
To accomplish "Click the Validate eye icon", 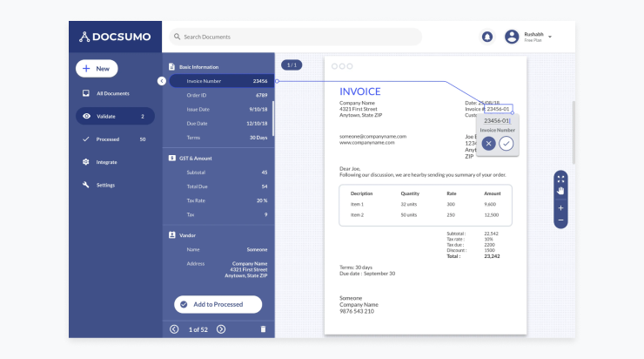I will (x=86, y=117).
